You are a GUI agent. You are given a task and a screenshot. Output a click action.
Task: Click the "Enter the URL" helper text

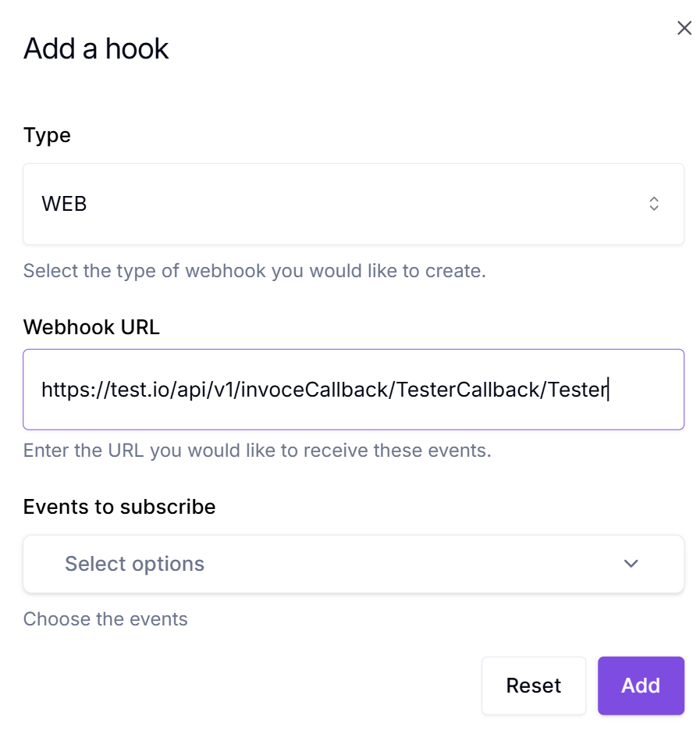(257, 451)
